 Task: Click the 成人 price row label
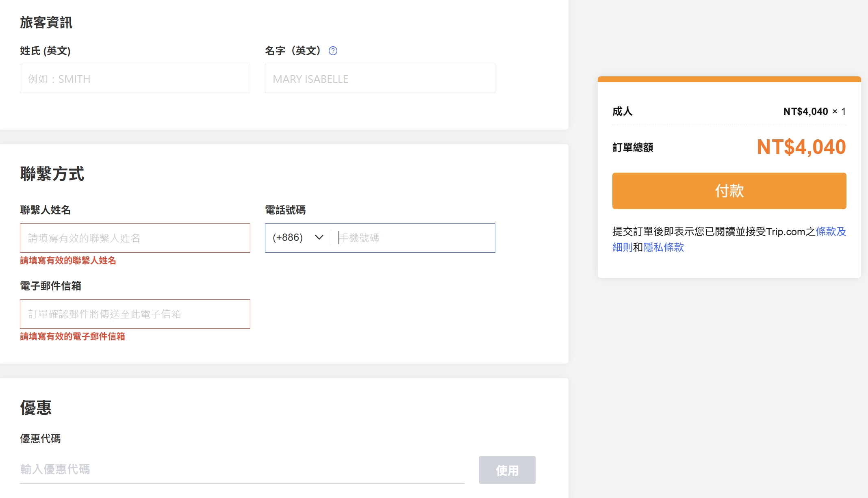623,111
